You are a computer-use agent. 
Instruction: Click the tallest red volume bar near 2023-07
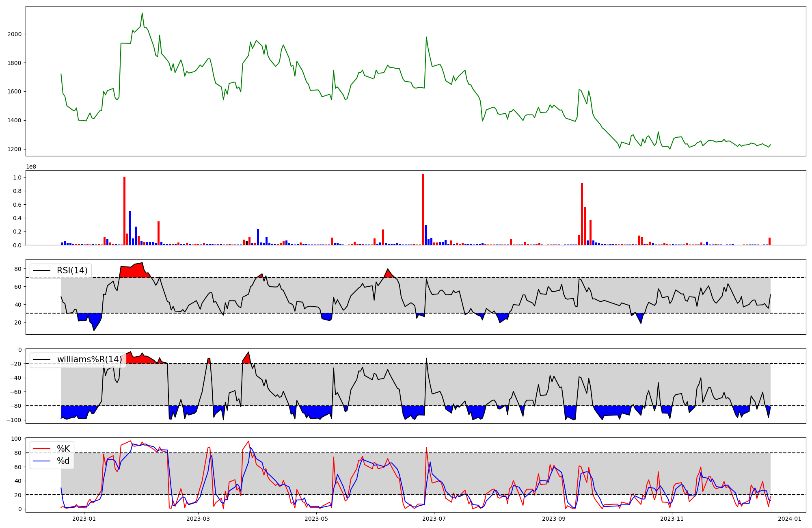[423, 209]
